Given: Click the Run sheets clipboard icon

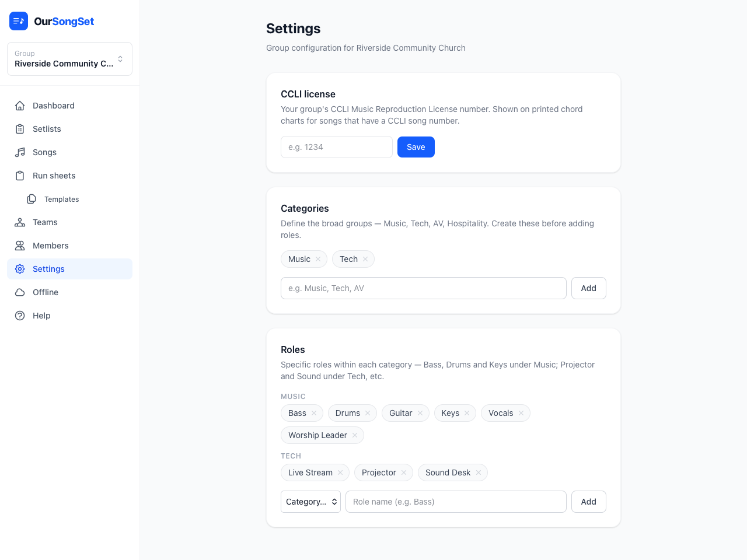Looking at the screenshot, I should pos(20,176).
